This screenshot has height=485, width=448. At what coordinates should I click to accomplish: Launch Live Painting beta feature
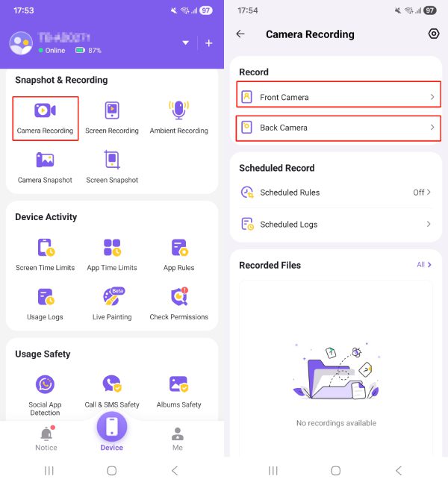(112, 304)
